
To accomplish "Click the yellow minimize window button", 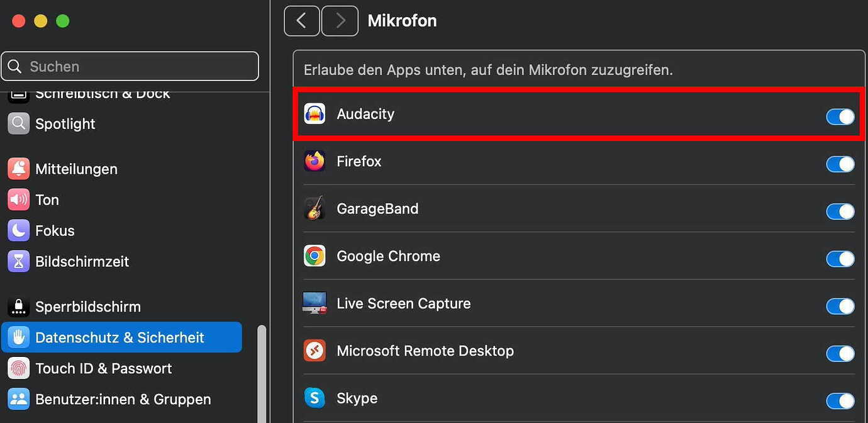I will tap(40, 21).
